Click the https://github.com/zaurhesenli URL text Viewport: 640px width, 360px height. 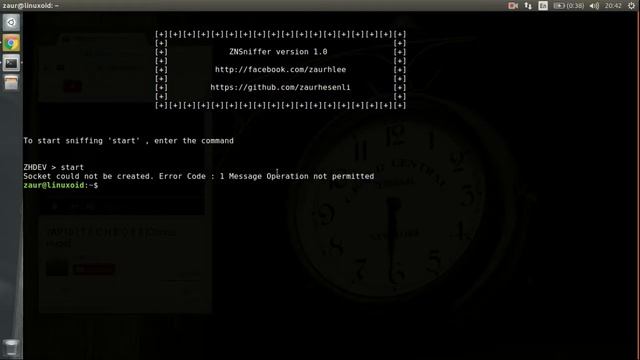(280, 87)
